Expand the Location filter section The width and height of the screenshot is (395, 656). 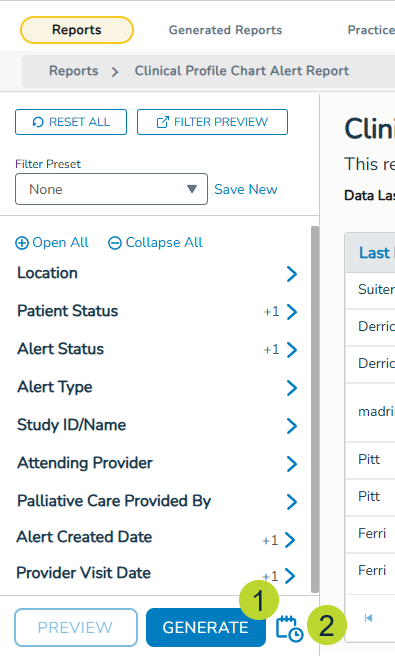pyautogui.click(x=157, y=274)
